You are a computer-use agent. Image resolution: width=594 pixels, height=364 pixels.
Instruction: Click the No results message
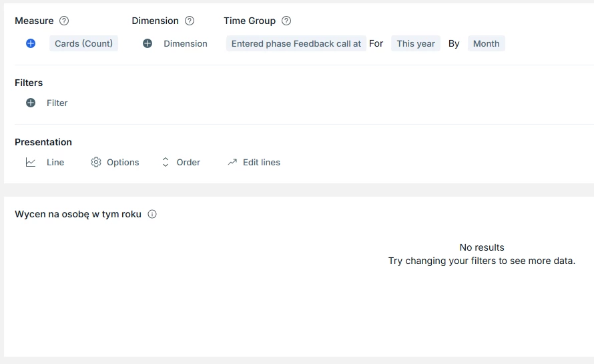(x=482, y=247)
